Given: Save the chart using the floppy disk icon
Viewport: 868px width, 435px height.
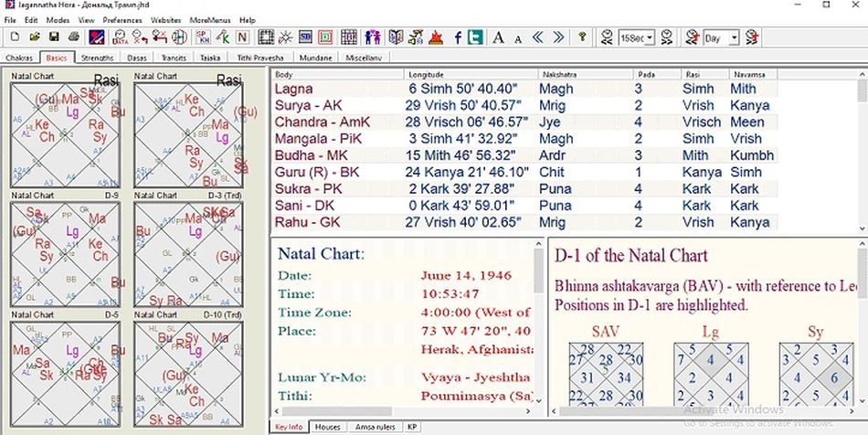Looking at the screenshot, I should pos(53,37).
